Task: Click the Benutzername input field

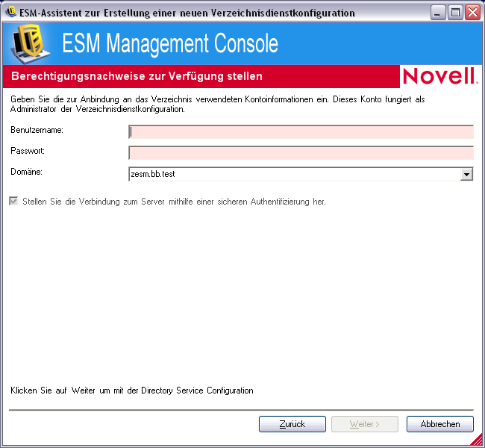Action: pos(301,132)
